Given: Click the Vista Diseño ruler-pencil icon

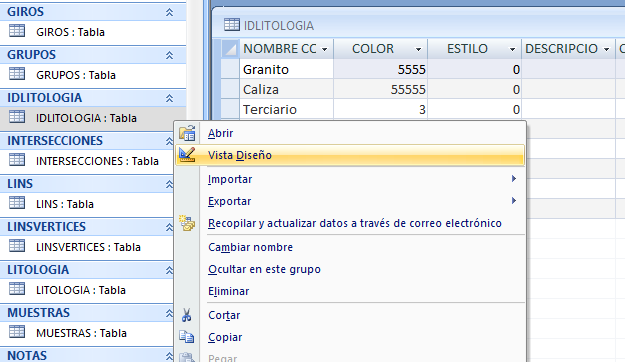Looking at the screenshot, I should tap(187, 155).
